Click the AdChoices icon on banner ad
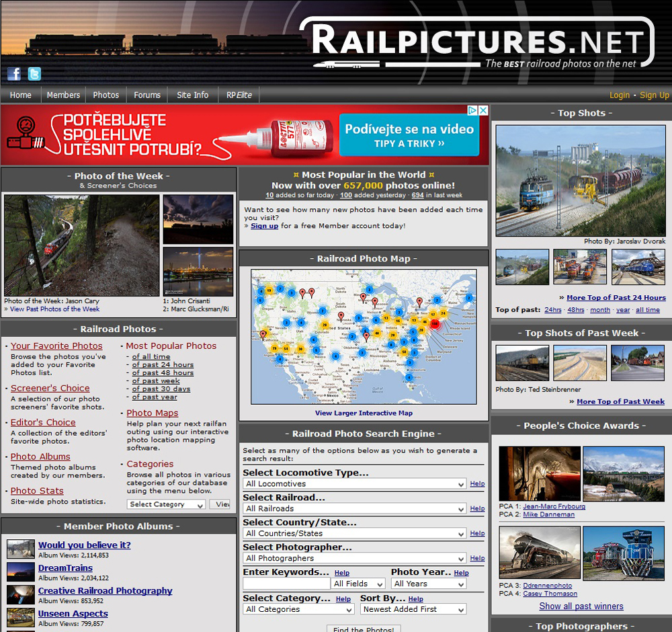The image size is (672, 632). point(472,110)
